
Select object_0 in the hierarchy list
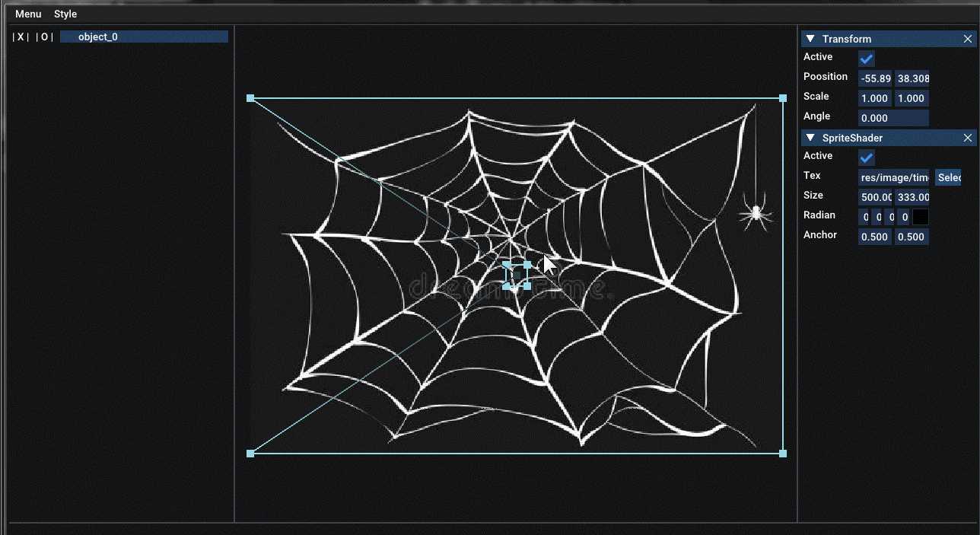point(144,37)
